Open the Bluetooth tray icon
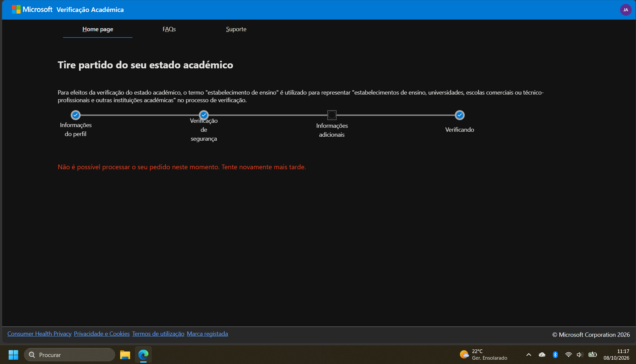This screenshot has height=364, width=636. point(555,355)
